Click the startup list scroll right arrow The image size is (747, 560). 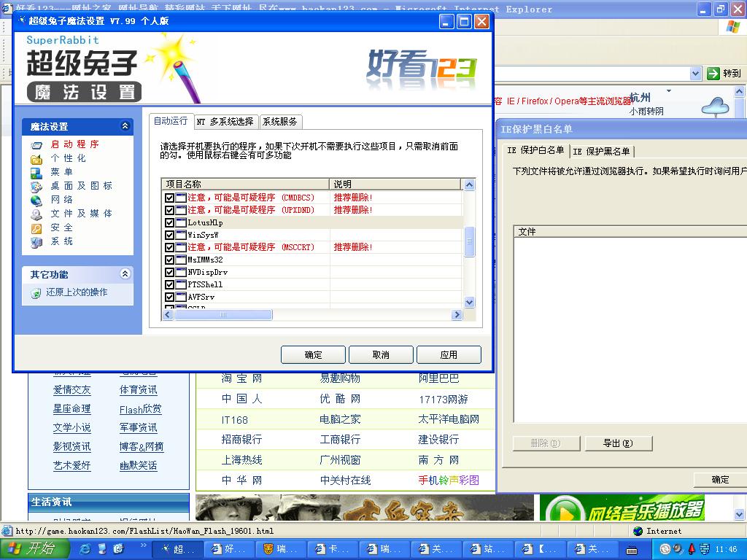tap(457, 315)
